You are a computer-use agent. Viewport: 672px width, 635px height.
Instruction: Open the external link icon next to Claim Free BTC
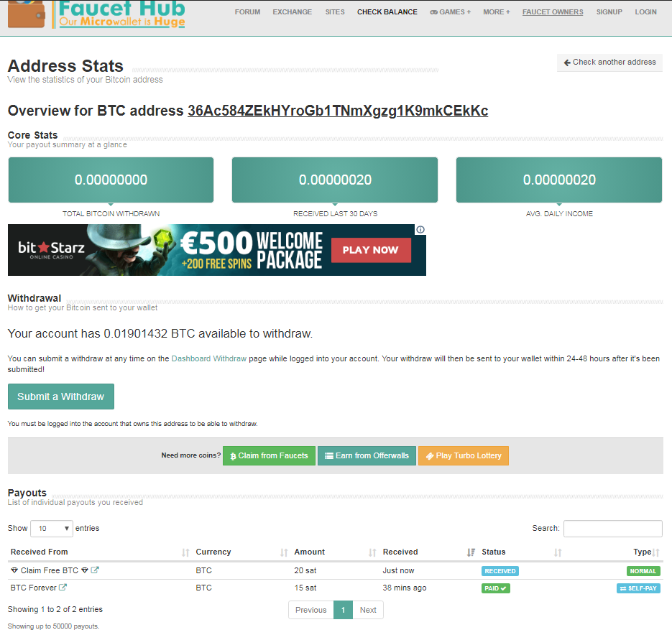95,570
